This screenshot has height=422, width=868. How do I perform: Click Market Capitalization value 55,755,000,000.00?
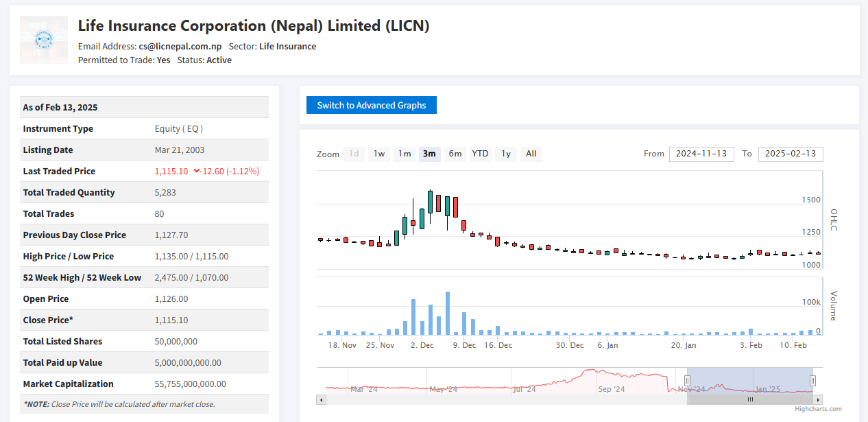pyautogui.click(x=191, y=384)
